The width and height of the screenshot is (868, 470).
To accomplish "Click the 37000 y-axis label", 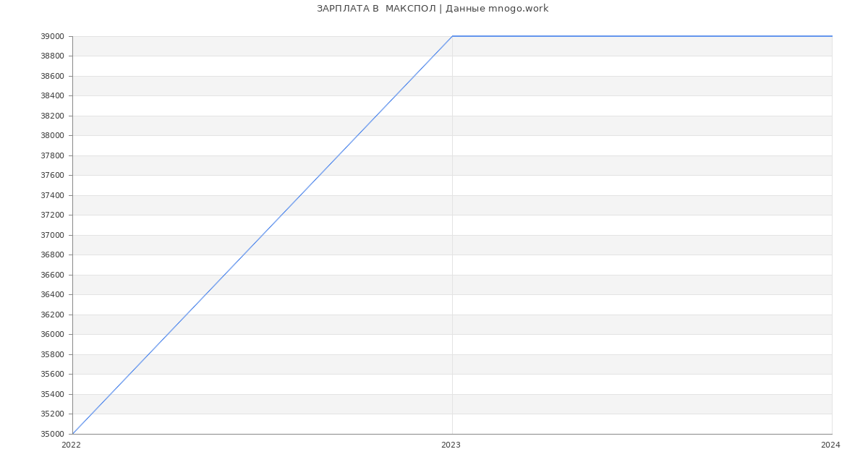I will 52,235.
